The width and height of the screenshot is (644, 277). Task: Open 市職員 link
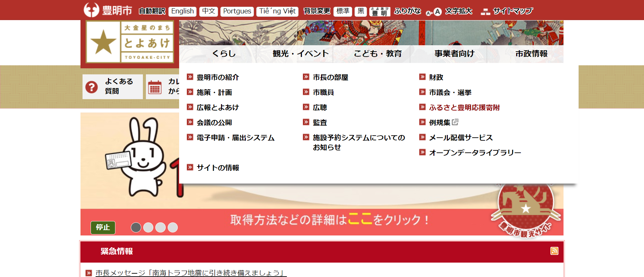coord(323,92)
